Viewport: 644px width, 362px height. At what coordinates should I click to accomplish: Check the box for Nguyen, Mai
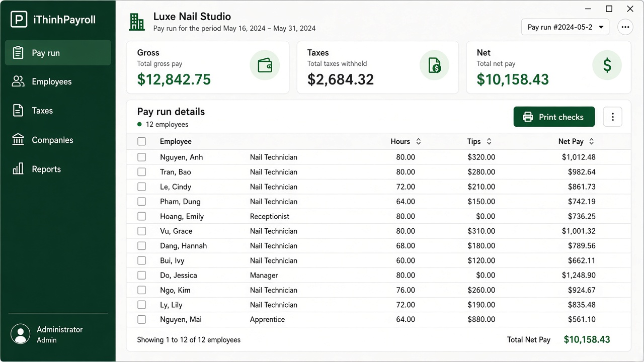click(142, 320)
